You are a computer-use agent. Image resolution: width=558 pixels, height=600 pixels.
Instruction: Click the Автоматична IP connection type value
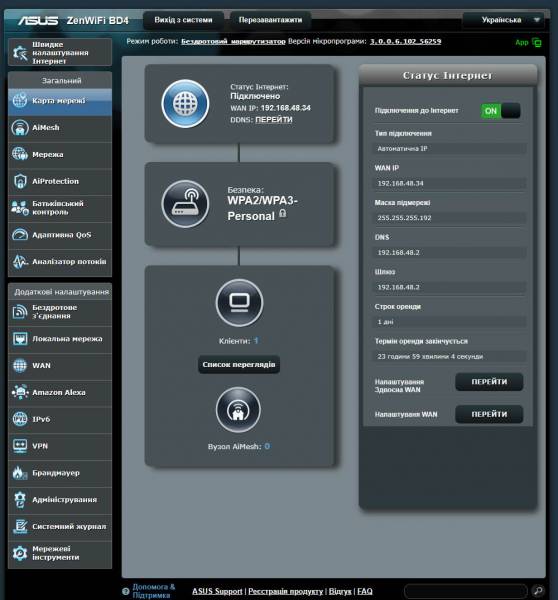coord(449,148)
